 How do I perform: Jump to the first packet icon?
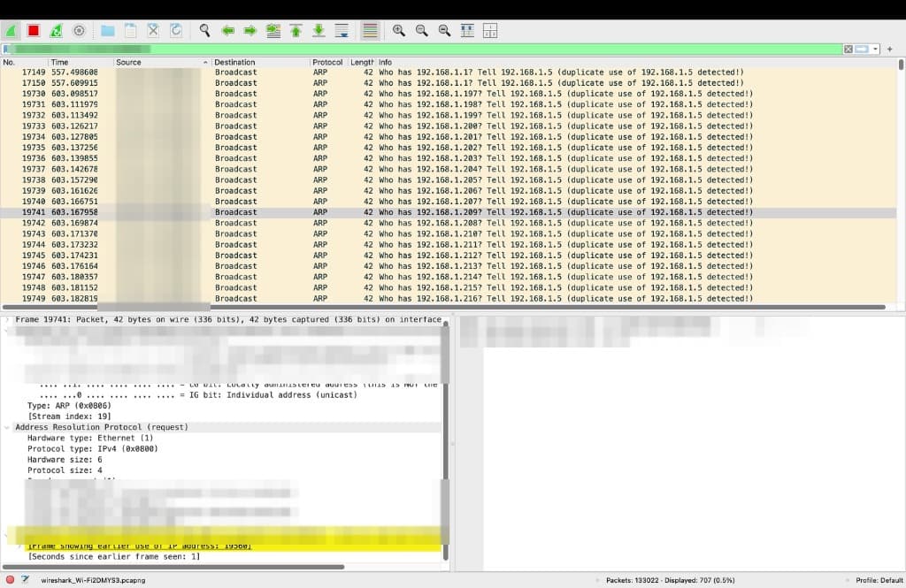(x=296, y=31)
